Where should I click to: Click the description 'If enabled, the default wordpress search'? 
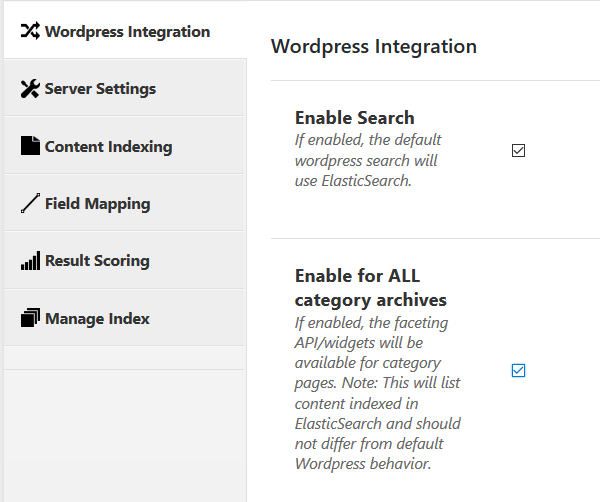(x=368, y=160)
